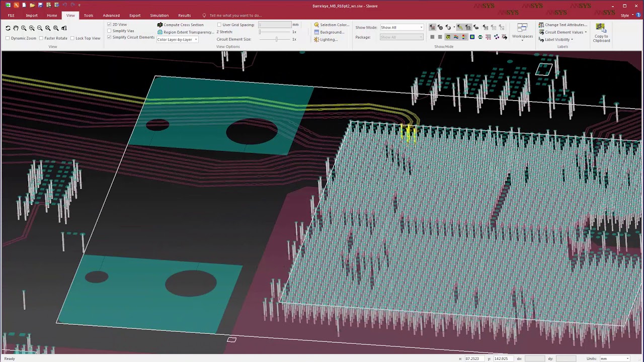Uncheck the 2D View checkbox
644x362 pixels.
point(109,24)
